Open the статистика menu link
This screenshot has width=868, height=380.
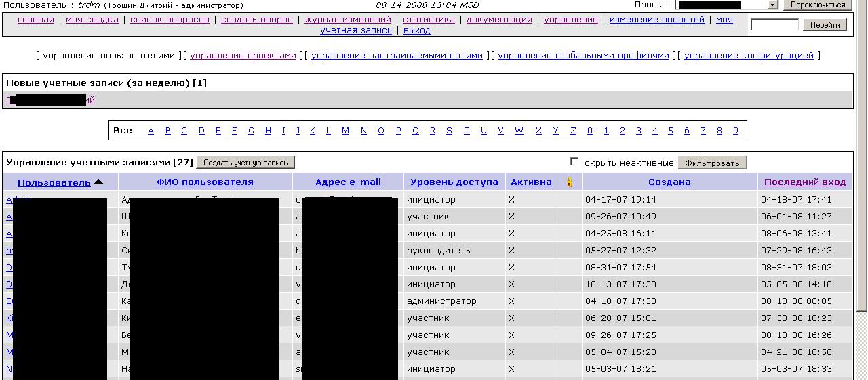tap(429, 20)
